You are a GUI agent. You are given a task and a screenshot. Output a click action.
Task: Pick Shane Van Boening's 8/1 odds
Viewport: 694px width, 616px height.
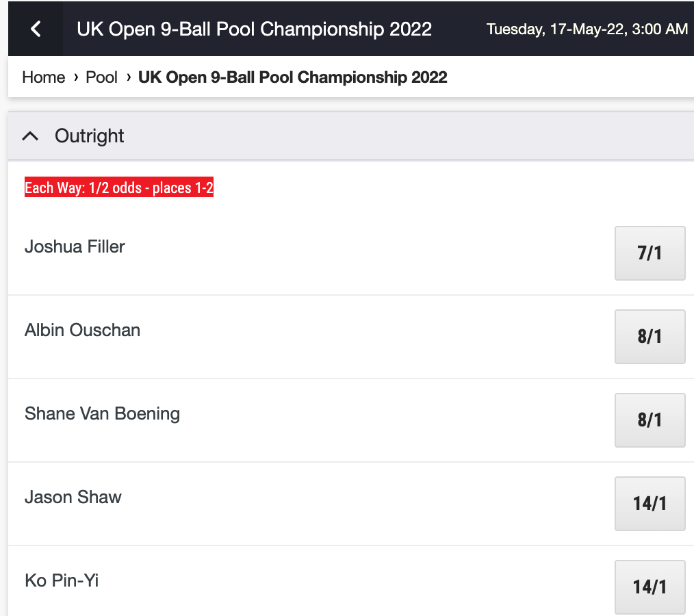pyautogui.click(x=650, y=420)
